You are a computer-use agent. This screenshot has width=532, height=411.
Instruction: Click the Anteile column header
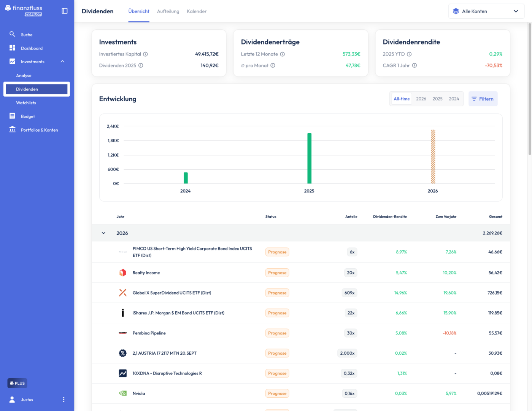coord(351,217)
